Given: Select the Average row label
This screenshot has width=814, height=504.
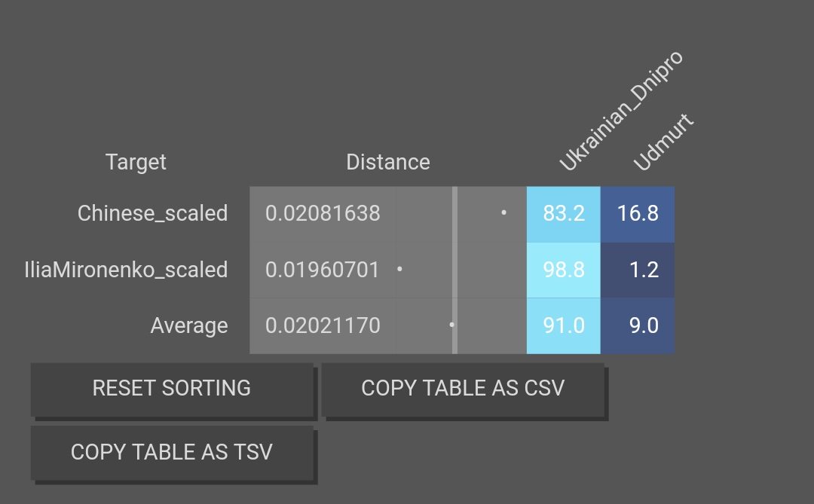Looking at the screenshot, I should [x=188, y=325].
